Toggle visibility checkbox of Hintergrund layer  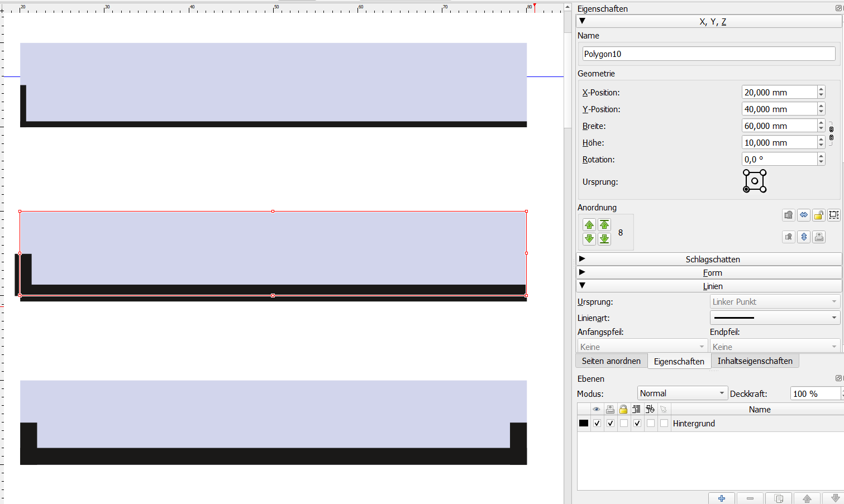point(597,423)
